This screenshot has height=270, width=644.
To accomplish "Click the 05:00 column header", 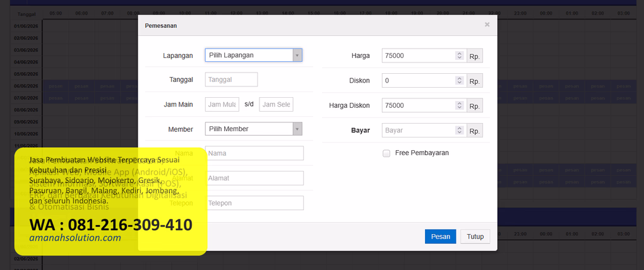I will click(56, 13).
